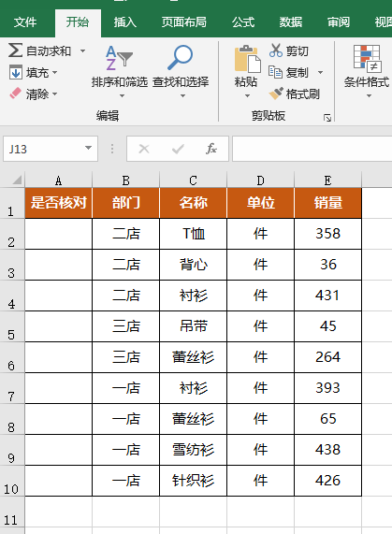Click the 销量 header cell
Screen dimensions: 392x534
click(328, 203)
